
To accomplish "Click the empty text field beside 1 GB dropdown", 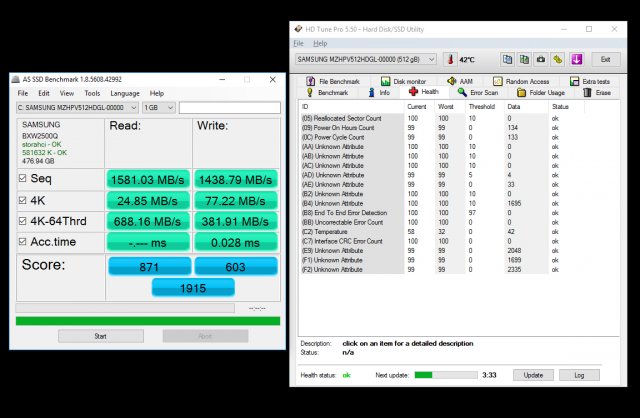I will [230, 108].
